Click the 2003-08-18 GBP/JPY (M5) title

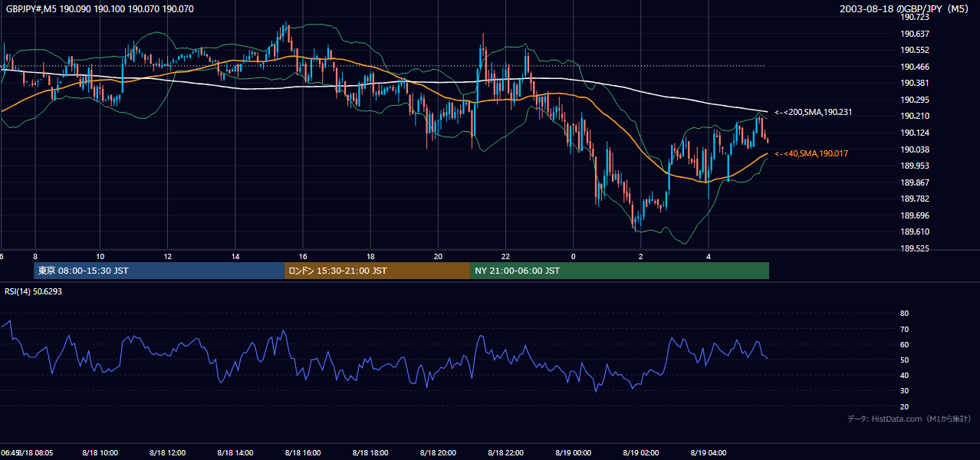(904, 8)
